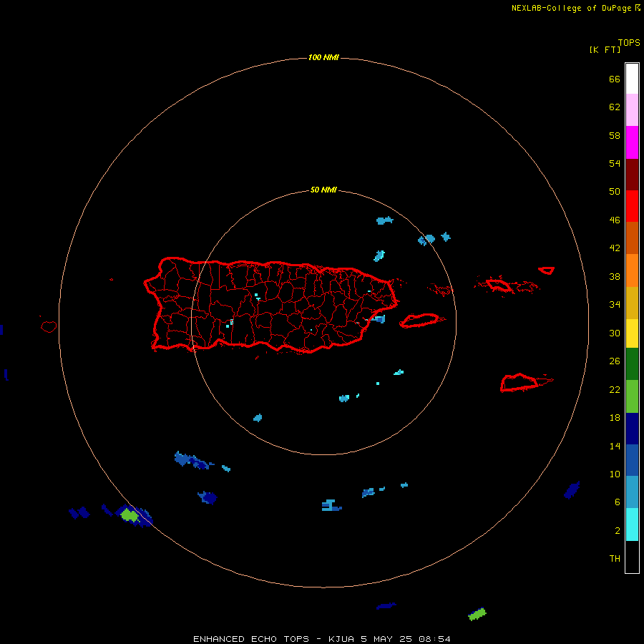Click the "TOPS" legend title
The height and width of the screenshot is (644, 644).
pos(629,42)
